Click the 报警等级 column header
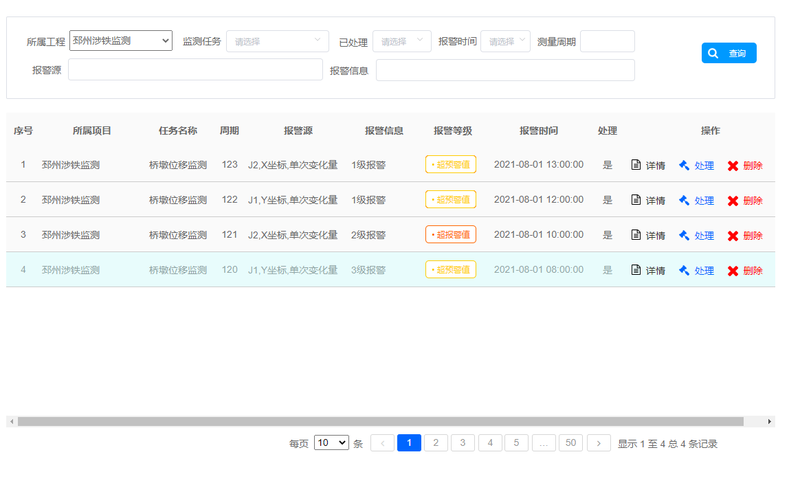 click(x=453, y=131)
